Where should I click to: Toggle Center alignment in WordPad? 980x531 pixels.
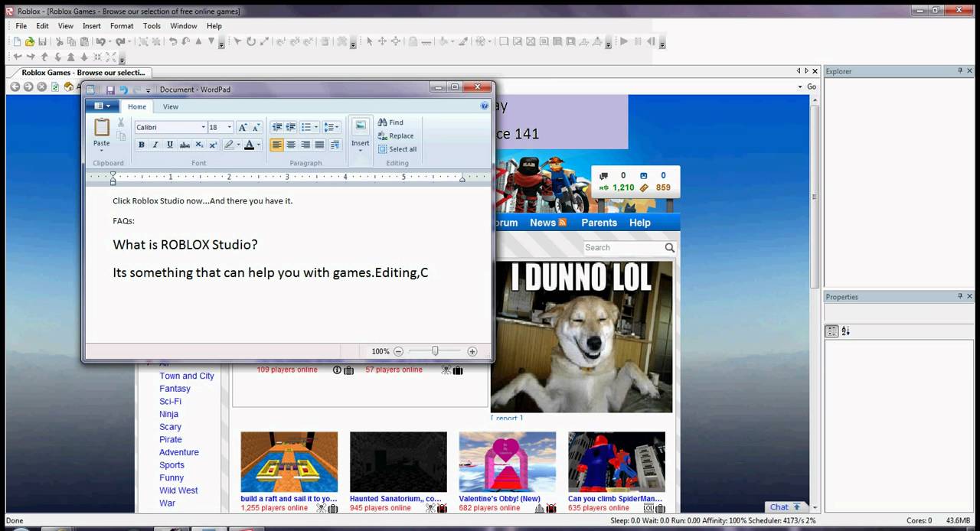tap(291, 145)
